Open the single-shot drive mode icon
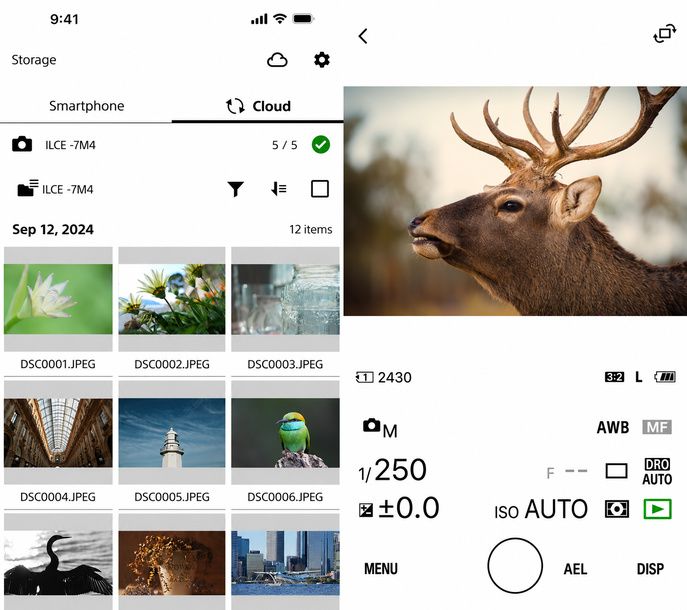 (x=616, y=471)
